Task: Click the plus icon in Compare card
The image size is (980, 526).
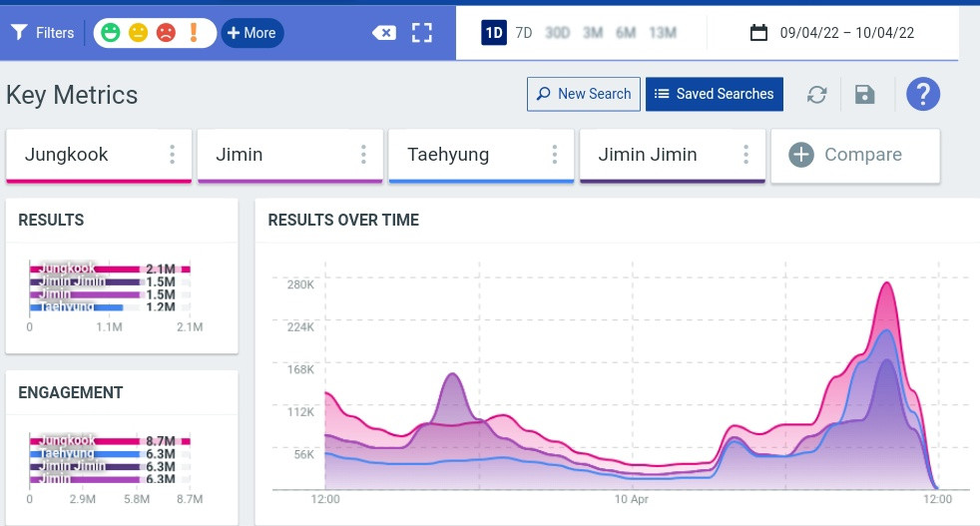Action: tap(801, 155)
